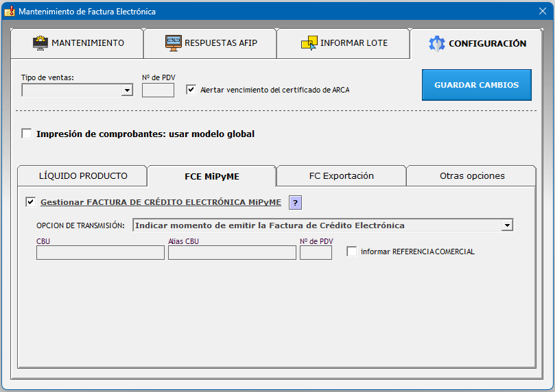
Task: Click the screen icon on RESPUESTAS AFIP tab
Action: coord(174,43)
